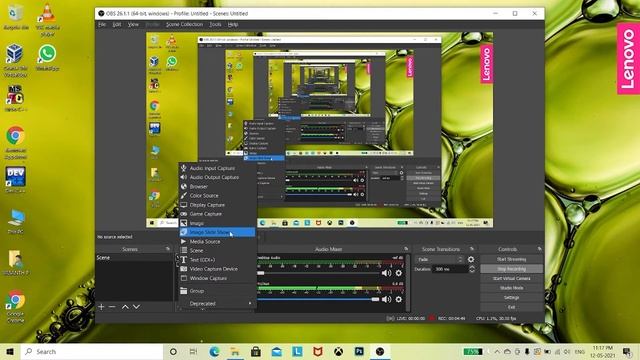Pop out the Controls dock
Screen dimensions: 640x360
[540, 249]
